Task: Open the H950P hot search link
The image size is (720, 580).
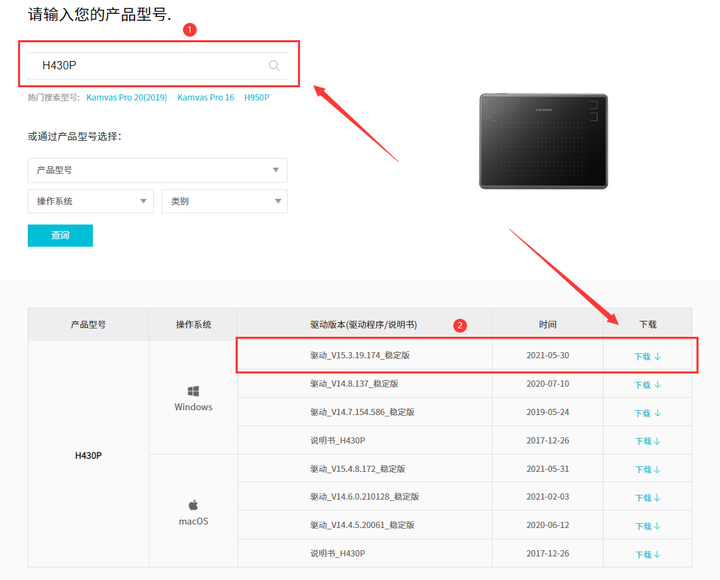Action: point(257,98)
